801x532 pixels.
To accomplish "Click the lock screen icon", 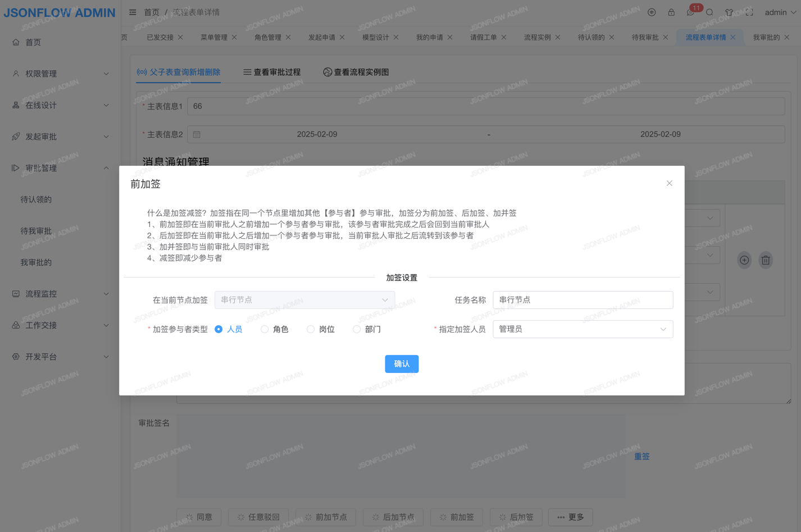I will (x=671, y=12).
